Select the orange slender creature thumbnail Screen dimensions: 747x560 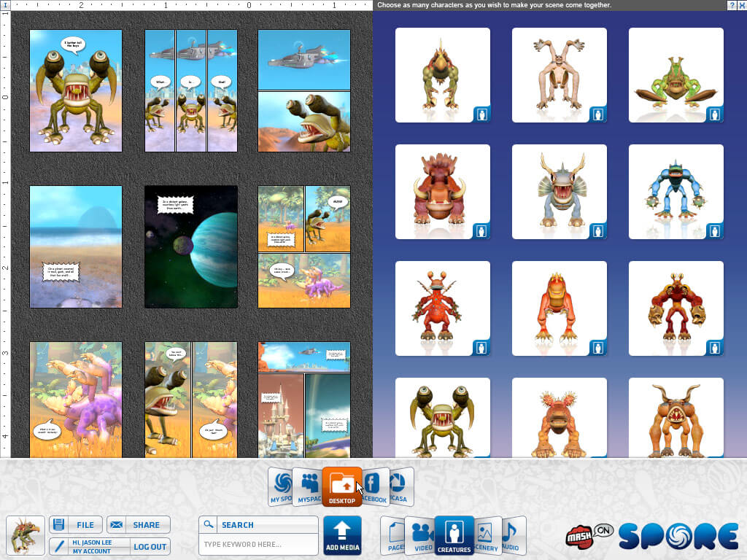tap(560, 308)
